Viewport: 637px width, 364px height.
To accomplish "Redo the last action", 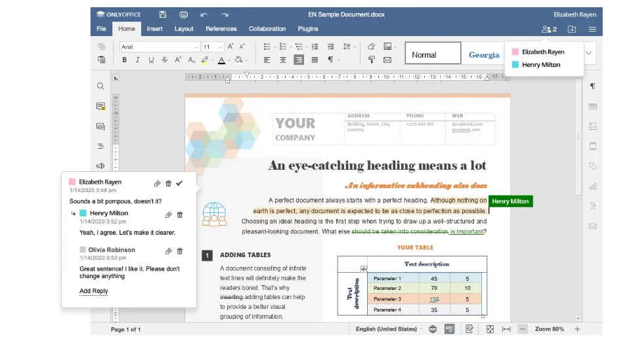I will click(x=225, y=14).
